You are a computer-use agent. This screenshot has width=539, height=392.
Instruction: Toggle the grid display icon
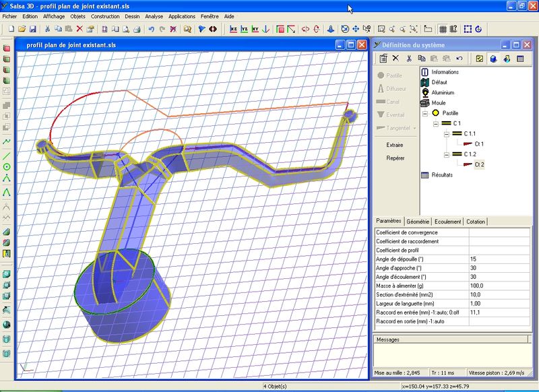443,29
